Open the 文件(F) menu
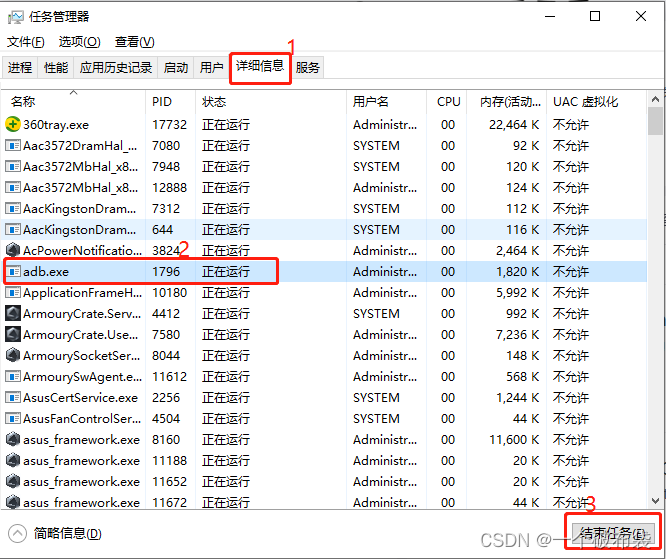This screenshot has width=666, height=559. pyautogui.click(x=25, y=42)
